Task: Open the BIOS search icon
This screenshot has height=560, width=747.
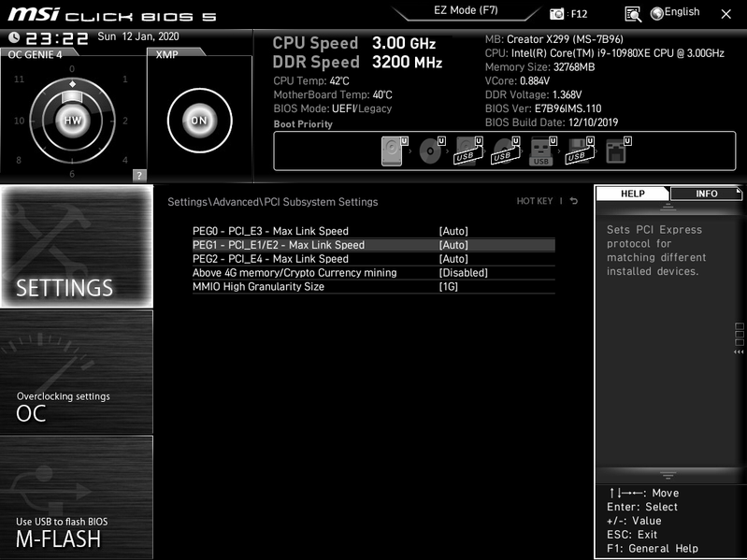Action: pyautogui.click(x=633, y=14)
